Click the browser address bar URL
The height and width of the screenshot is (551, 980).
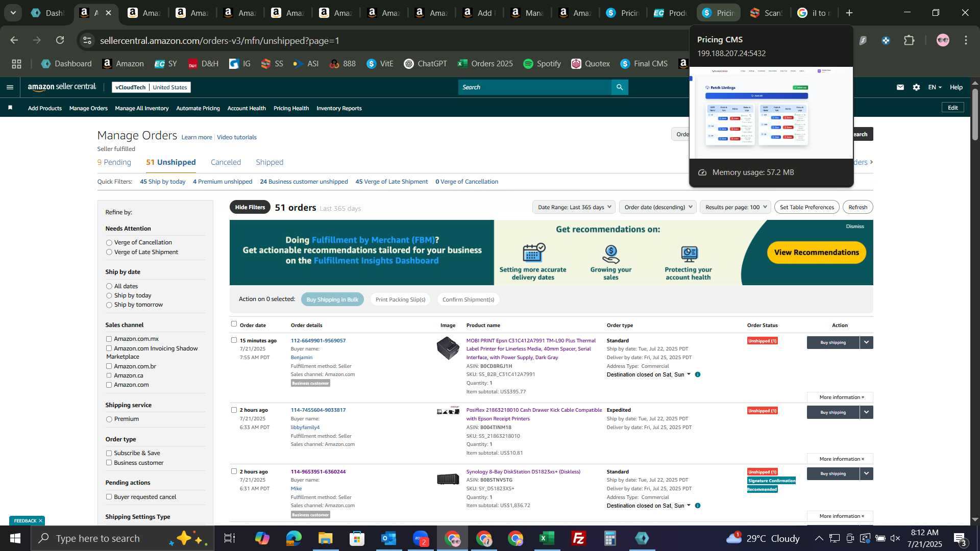pyautogui.click(x=219, y=40)
